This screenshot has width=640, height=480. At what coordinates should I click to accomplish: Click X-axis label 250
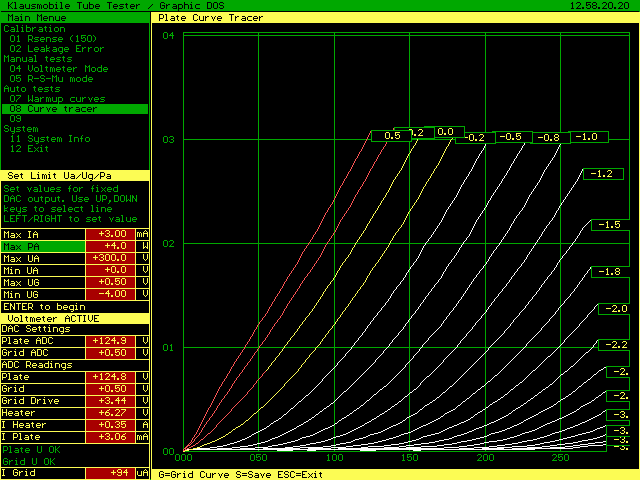coord(560,458)
